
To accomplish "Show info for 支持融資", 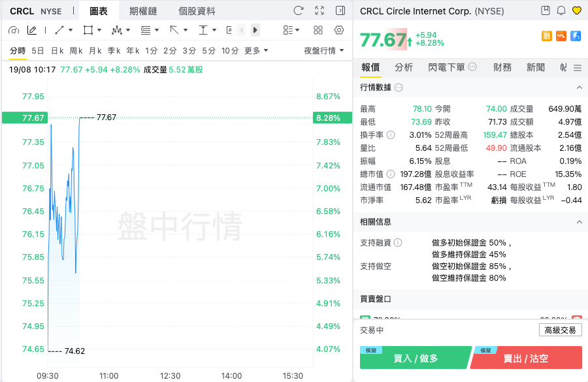I will [x=399, y=242].
